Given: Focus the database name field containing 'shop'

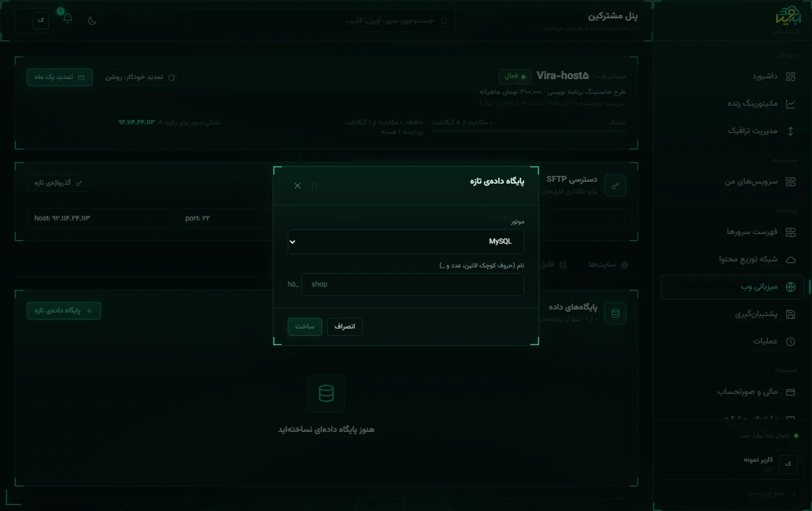Looking at the screenshot, I should (x=413, y=285).
